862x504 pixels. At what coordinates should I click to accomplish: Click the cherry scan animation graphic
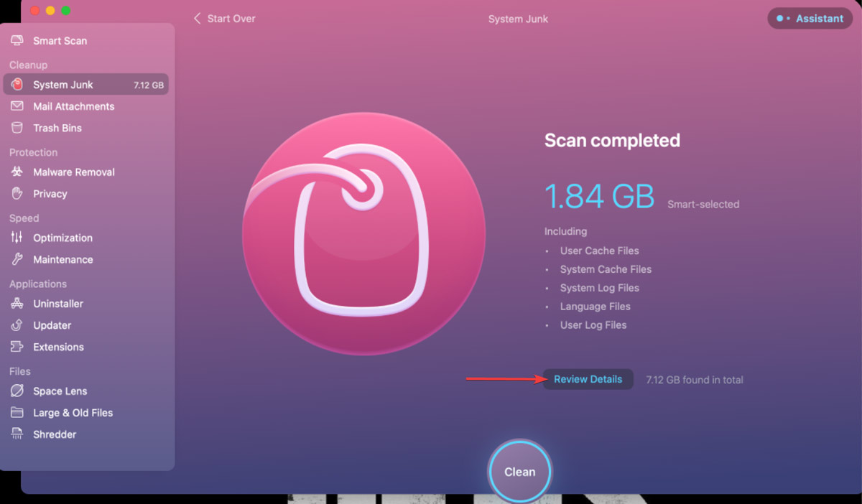[x=363, y=233]
